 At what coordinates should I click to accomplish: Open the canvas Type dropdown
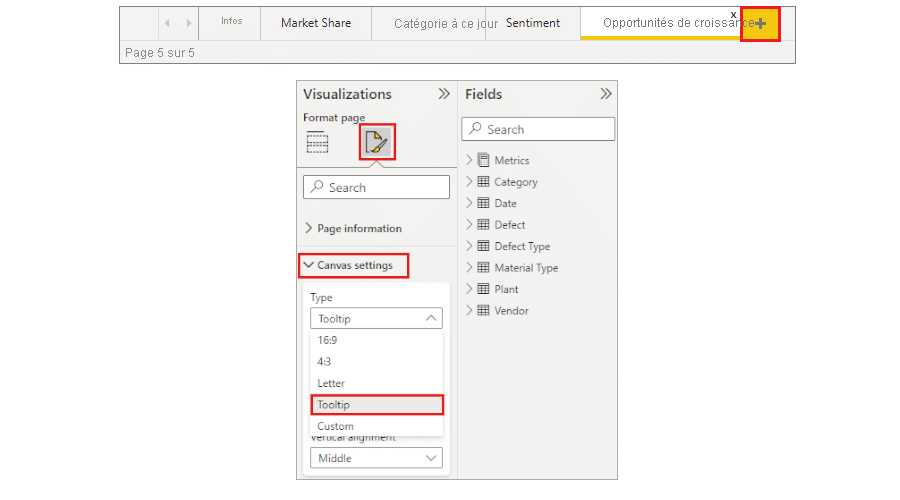coord(376,319)
